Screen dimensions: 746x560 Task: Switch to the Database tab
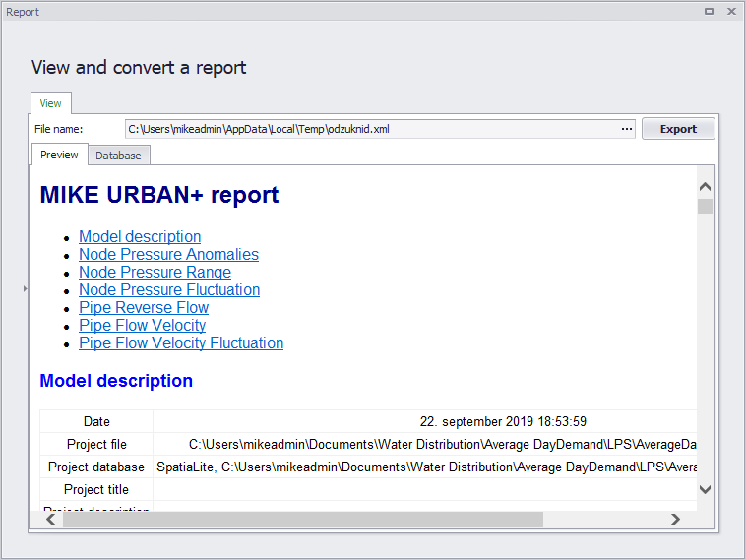coord(118,156)
